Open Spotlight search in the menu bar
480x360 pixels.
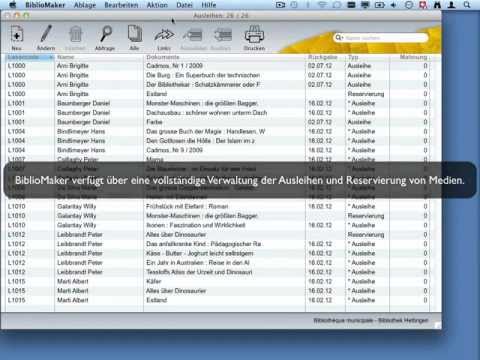(x=467, y=5)
